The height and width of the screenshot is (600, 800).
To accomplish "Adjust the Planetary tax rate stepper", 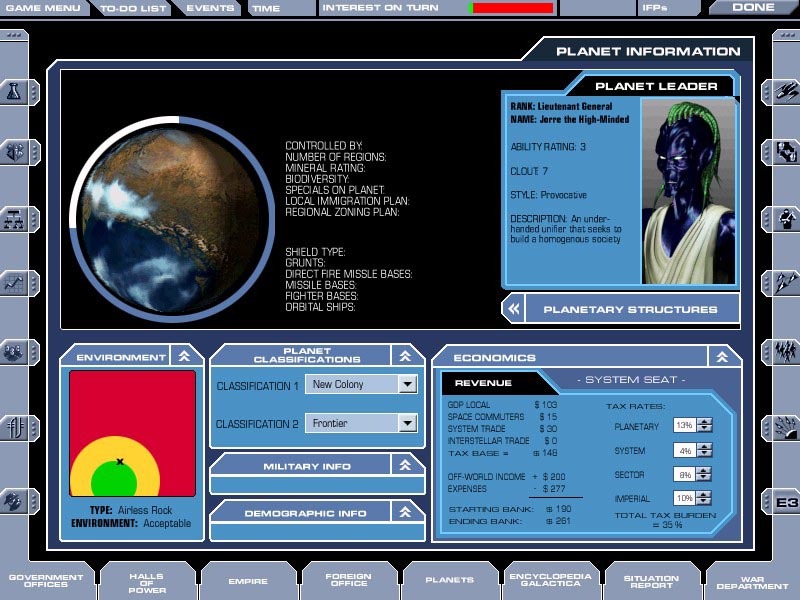I will click(x=705, y=425).
